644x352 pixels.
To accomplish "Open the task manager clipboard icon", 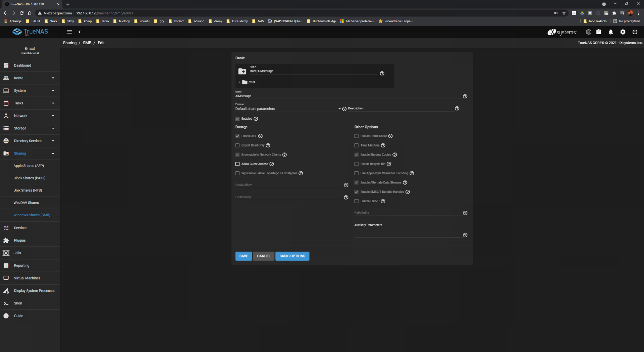I will pos(599,32).
